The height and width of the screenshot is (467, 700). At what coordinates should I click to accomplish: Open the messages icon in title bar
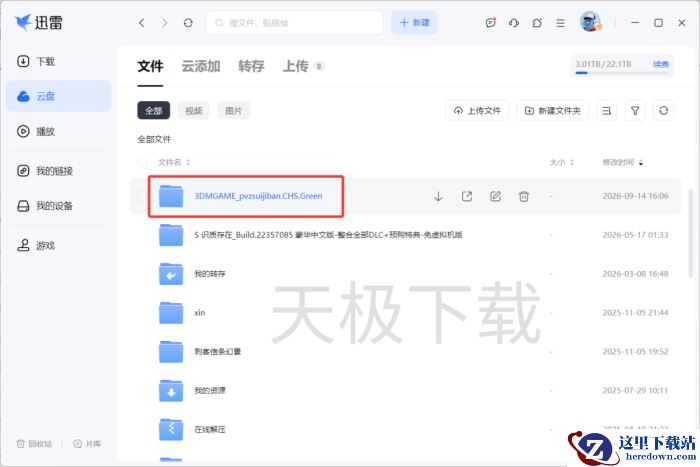tap(491, 23)
